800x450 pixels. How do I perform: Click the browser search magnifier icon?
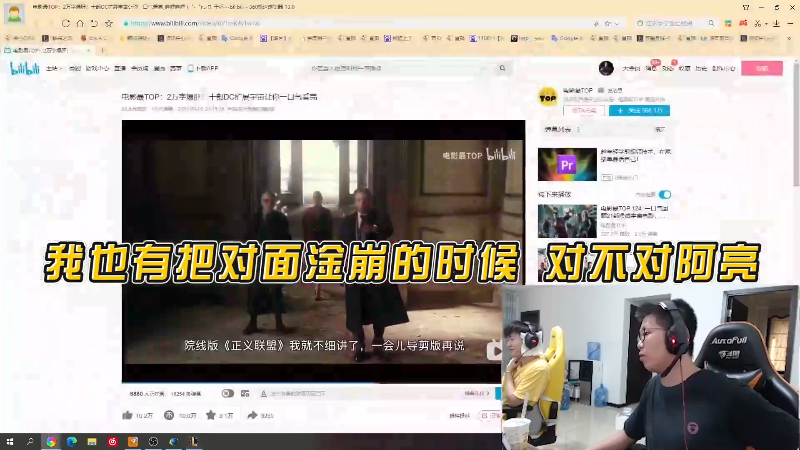coord(711,23)
